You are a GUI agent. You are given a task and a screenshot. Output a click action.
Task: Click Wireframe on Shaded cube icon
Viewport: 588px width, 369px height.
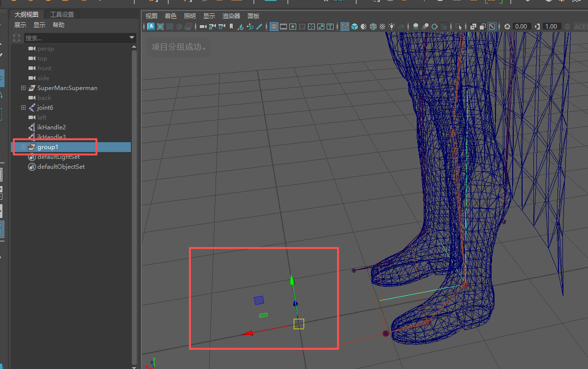(x=373, y=27)
